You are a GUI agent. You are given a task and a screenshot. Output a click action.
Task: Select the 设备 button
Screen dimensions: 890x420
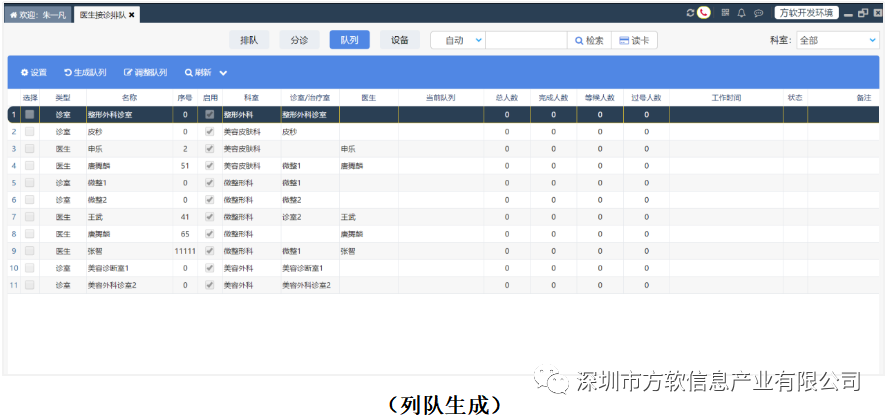[400, 41]
